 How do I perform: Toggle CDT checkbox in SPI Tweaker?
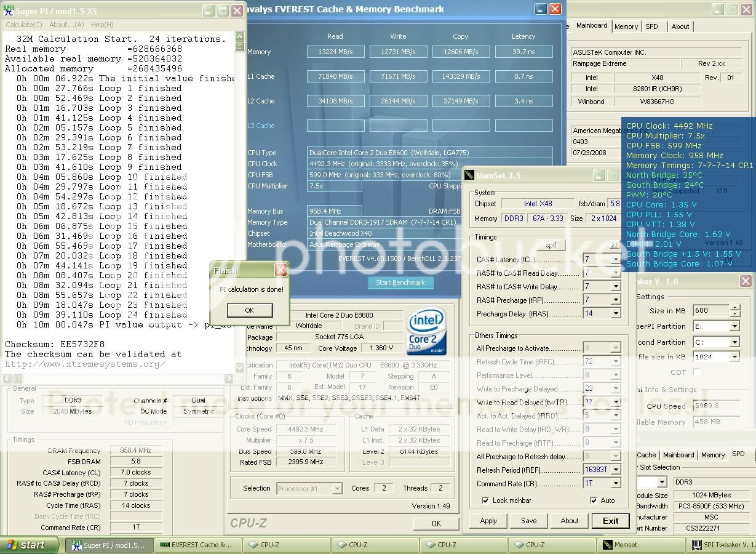pyautogui.click(x=697, y=372)
